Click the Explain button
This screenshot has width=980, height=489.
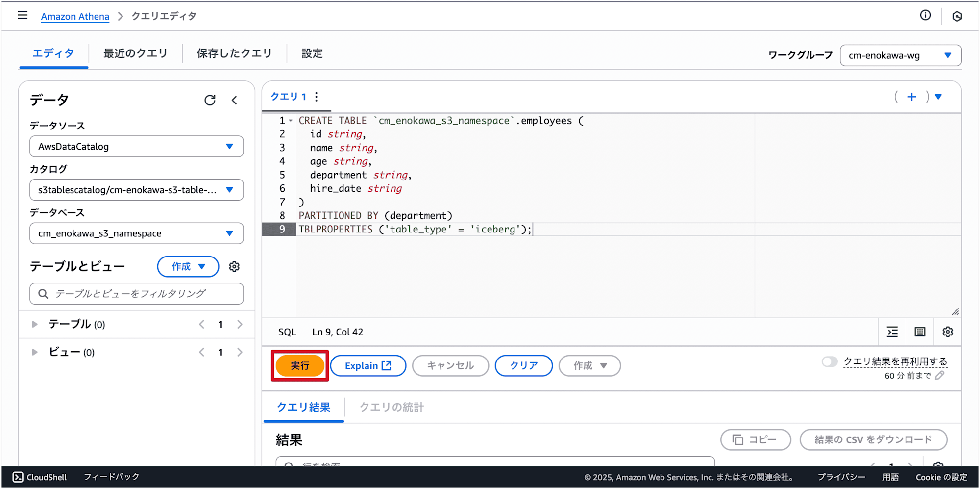pos(368,366)
